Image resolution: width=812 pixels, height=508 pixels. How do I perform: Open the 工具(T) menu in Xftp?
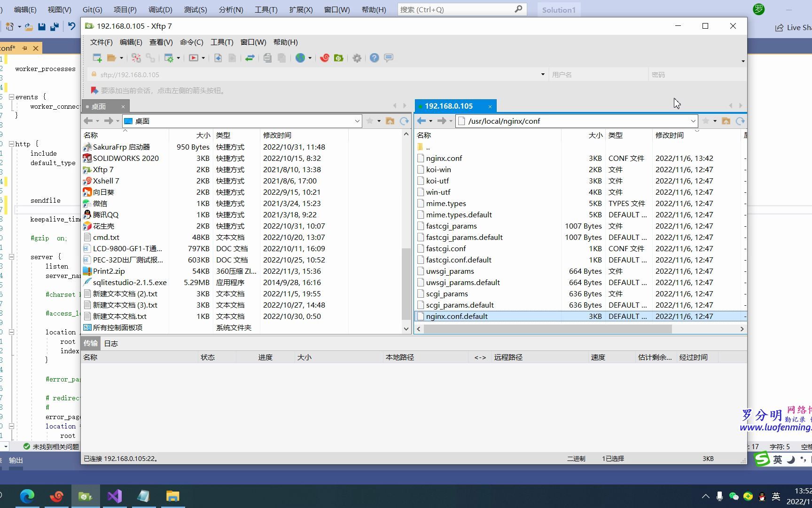(x=222, y=42)
